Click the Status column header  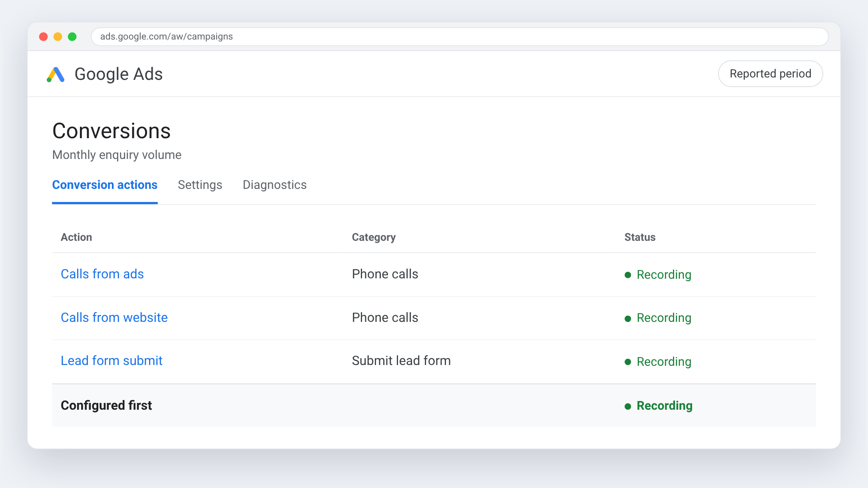(x=640, y=237)
